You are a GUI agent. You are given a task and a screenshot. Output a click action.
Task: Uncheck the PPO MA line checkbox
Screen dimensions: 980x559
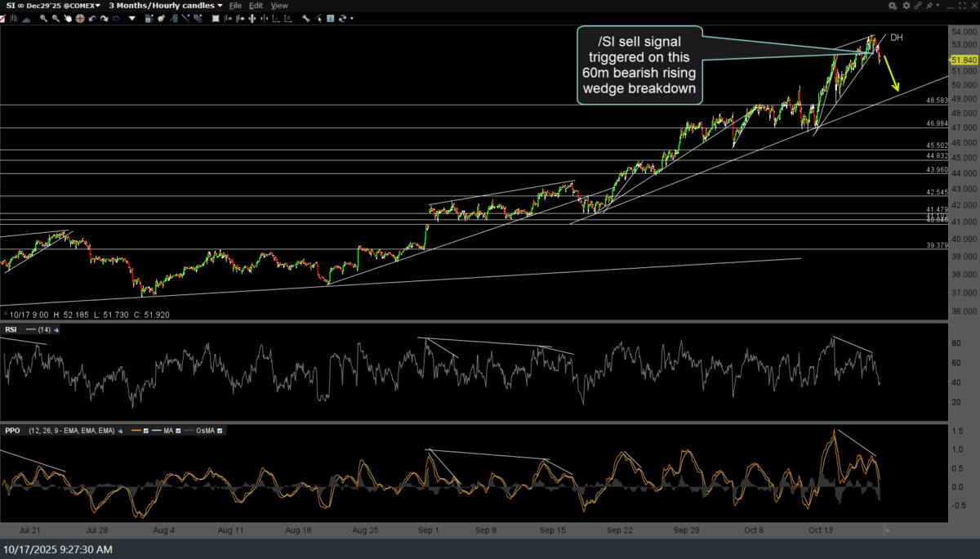pyautogui.click(x=178, y=431)
